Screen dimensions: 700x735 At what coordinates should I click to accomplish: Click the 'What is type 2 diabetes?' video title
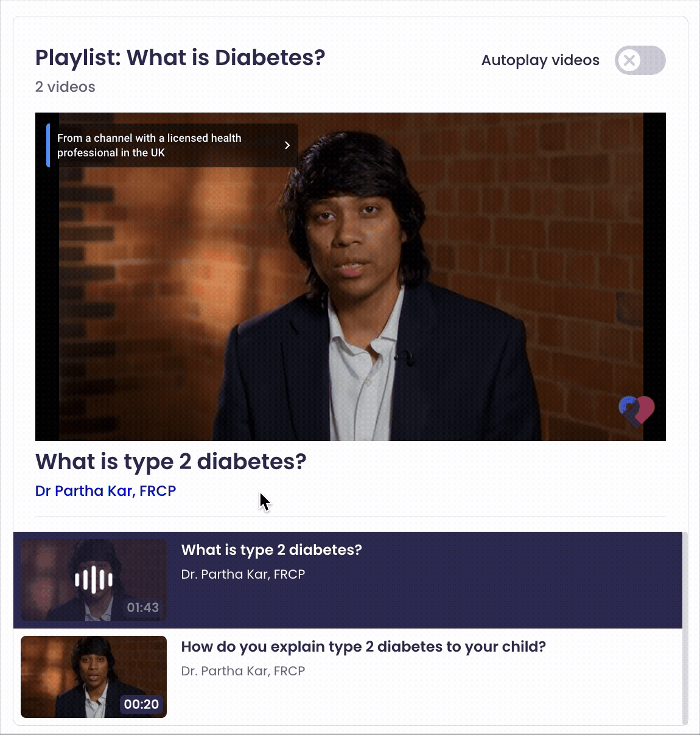coord(171,462)
